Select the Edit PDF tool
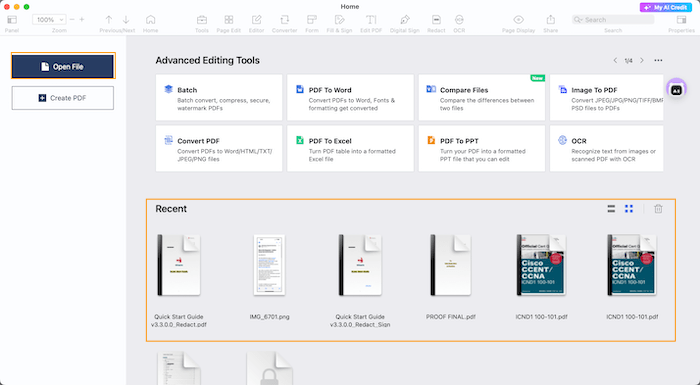Screen dimensions: 700x385 (371, 20)
